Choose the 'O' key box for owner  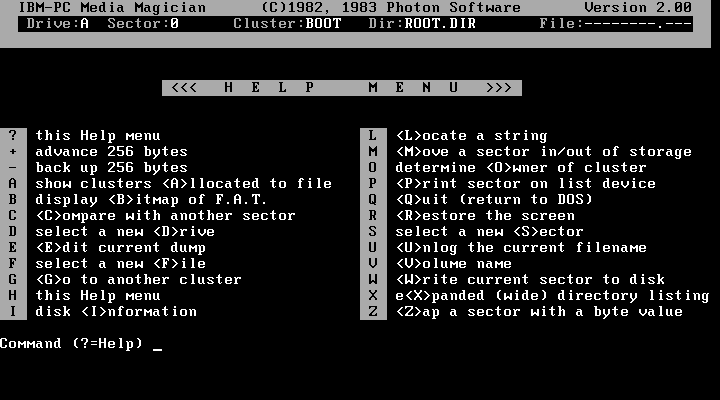373,168
